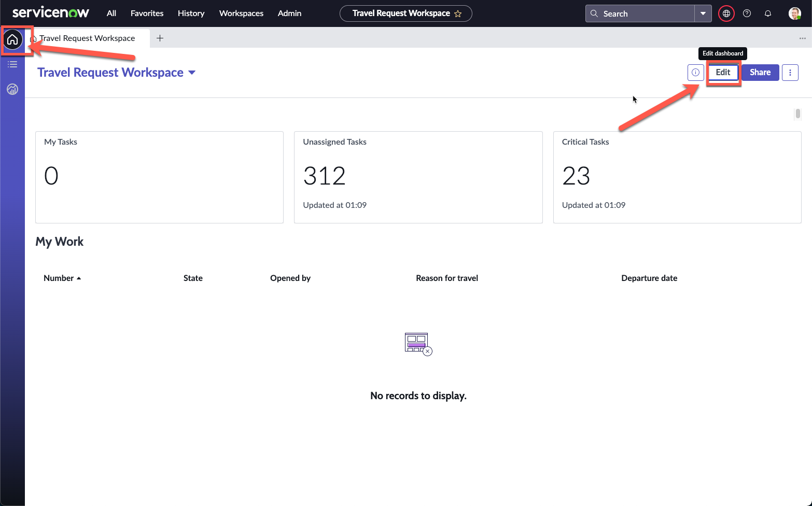812x506 pixels.
Task: Open the notifications bell icon
Action: (768, 13)
